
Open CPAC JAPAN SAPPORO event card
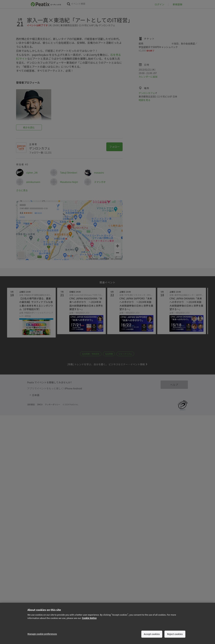point(131,311)
